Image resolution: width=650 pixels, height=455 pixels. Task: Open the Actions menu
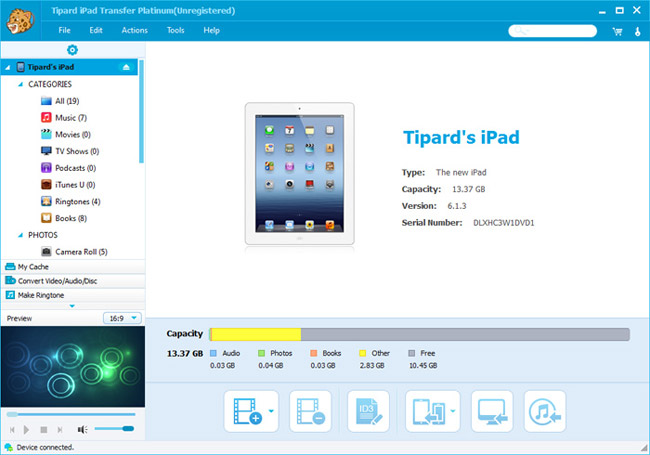click(134, 30)
